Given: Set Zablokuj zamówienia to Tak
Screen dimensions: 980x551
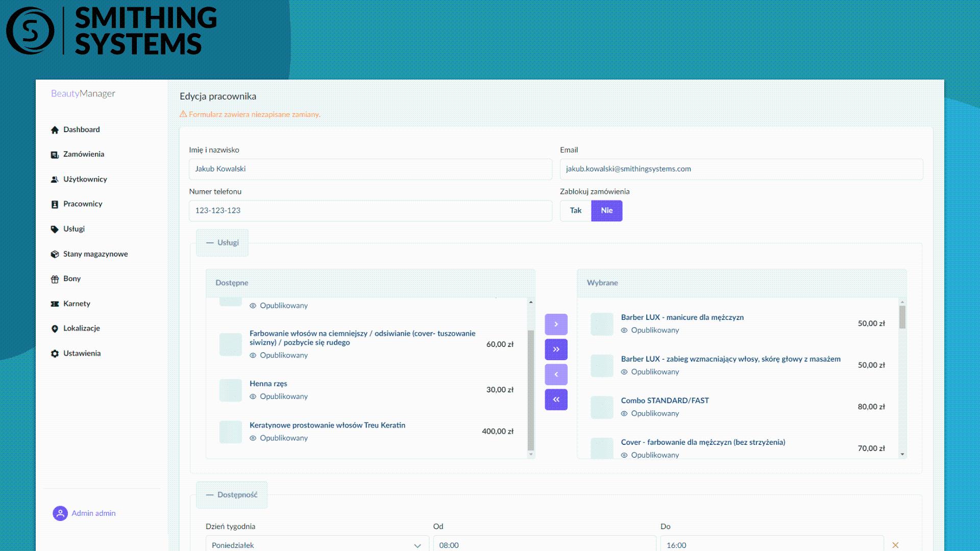Looking at the screenshot, I should pyautogui.click(x=576, y=211).
